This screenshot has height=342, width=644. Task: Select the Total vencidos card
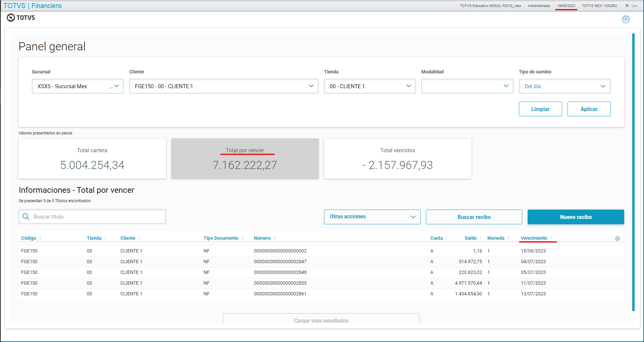coord(398,159)
